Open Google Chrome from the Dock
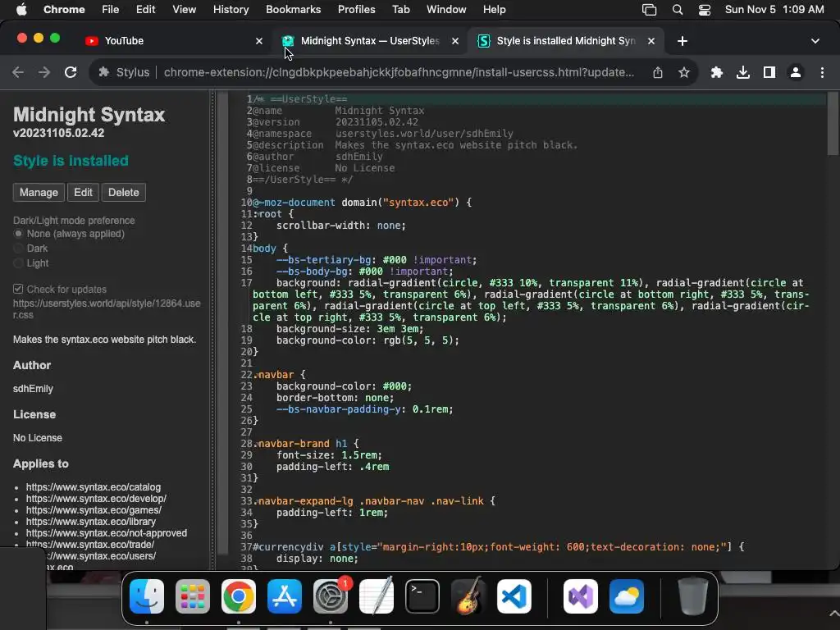Screen dimensions: 840x630 coord(239,596)
